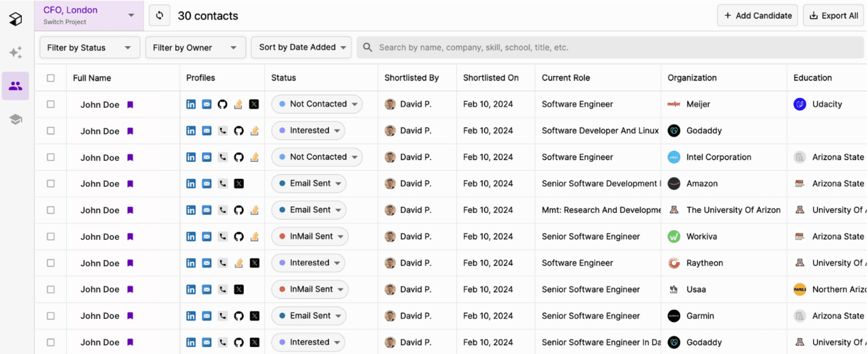Image resolution: width=868 pixels, height=354 pixels.
Task: Open the Sort by Date Added dropdown
Action: point(301,47)
